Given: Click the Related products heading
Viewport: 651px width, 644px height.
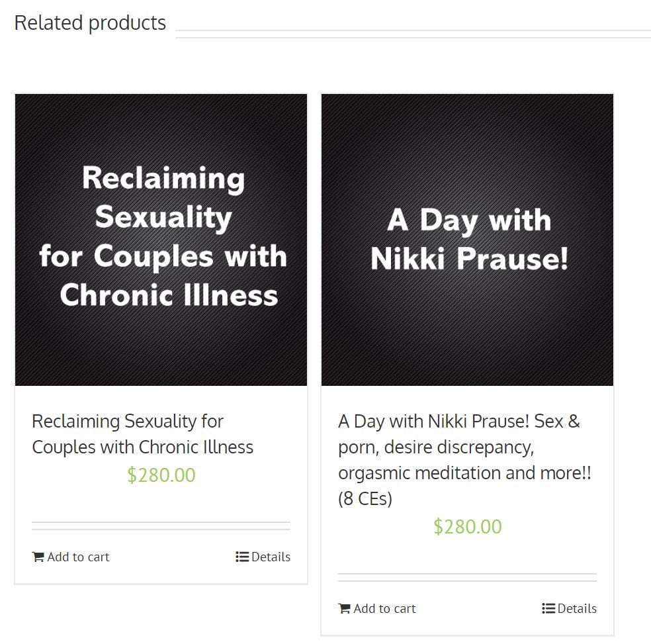Looking at the screenshot, I should pyautogui.click(x=90, y=23).
